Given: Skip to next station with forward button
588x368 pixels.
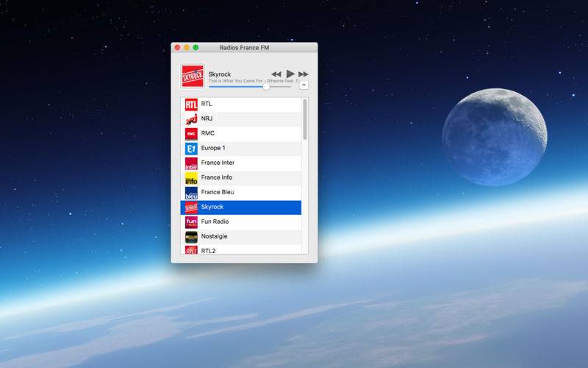Looking at the screenshot, I should click(303, 74).
